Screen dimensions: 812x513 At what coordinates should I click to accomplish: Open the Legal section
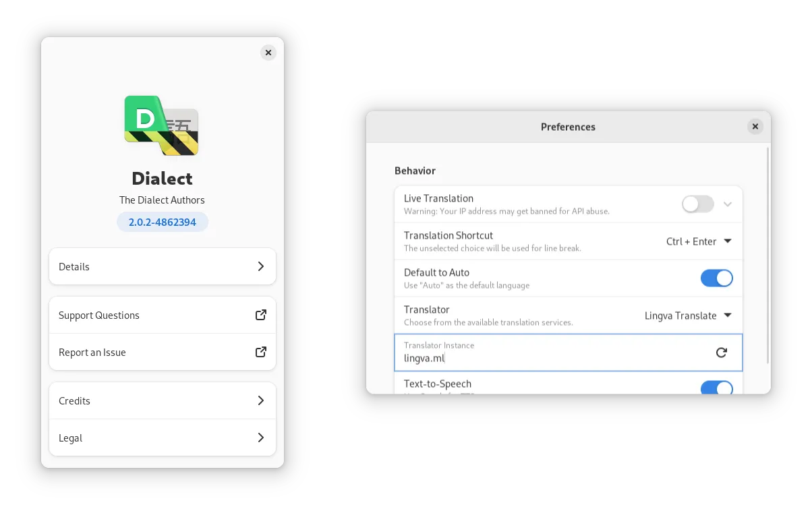[162, 437]
